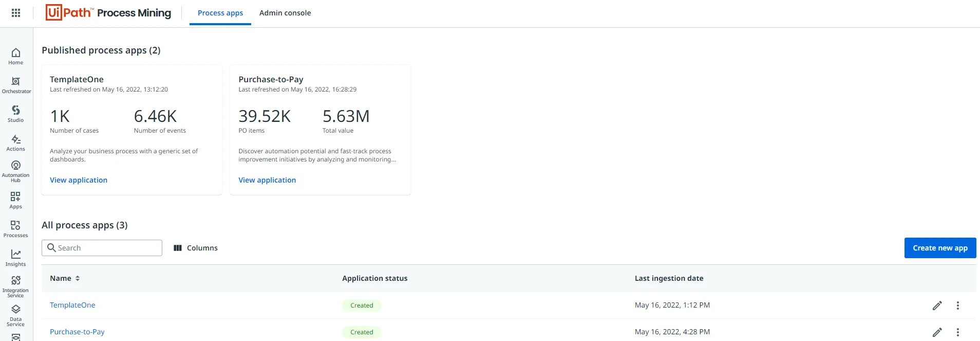The image size is (980, 341).
Task: Open more options for TemplateOne row
Action: 958,306
